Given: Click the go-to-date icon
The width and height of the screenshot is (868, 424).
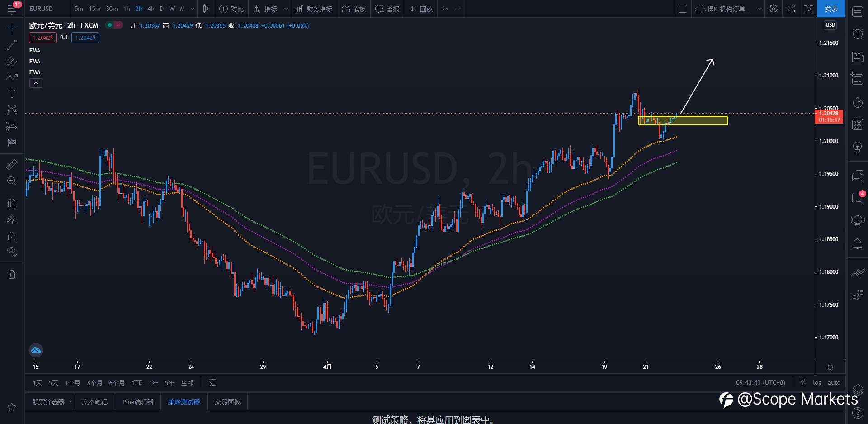Looking at the screenshot, I should coord(212,382).
